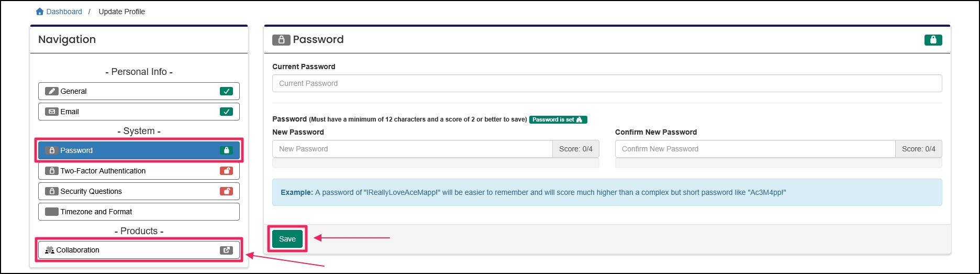980x274 pixels.
Task: Click the Confirm New Password strength bar
Action: [x=778, y=163]
